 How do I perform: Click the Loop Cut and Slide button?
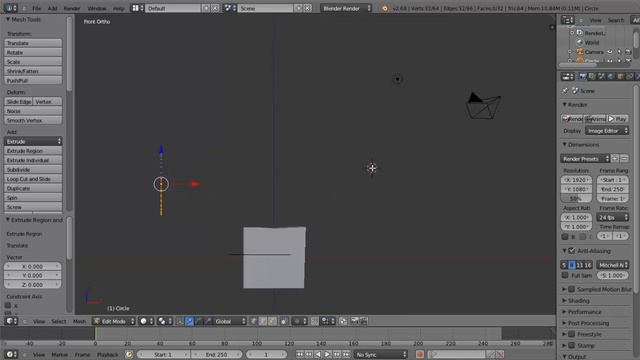point(33,179)
